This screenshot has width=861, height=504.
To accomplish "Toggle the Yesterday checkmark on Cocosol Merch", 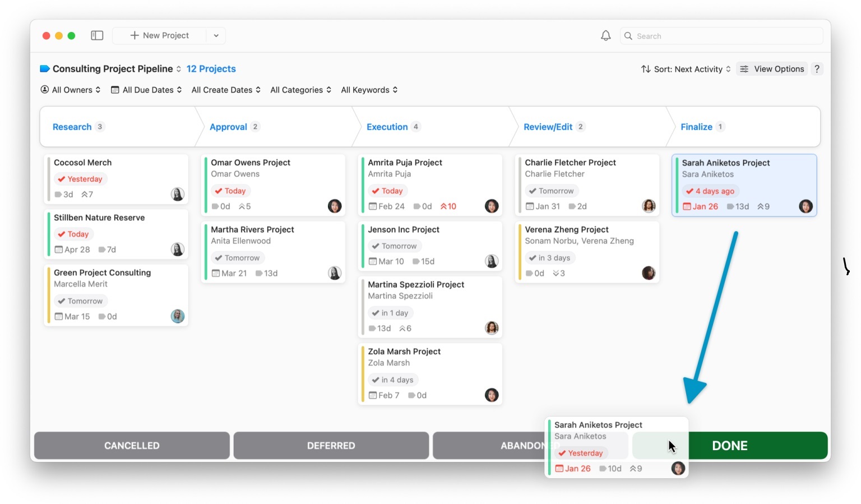I will pyautogui.click(x=62, y=179).
